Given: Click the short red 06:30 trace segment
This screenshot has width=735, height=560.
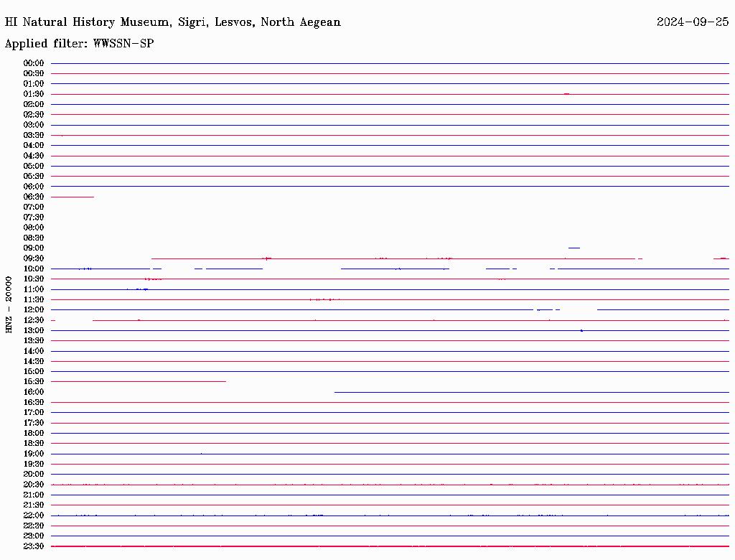Looking at the screenshot, I should click(72, 197).
